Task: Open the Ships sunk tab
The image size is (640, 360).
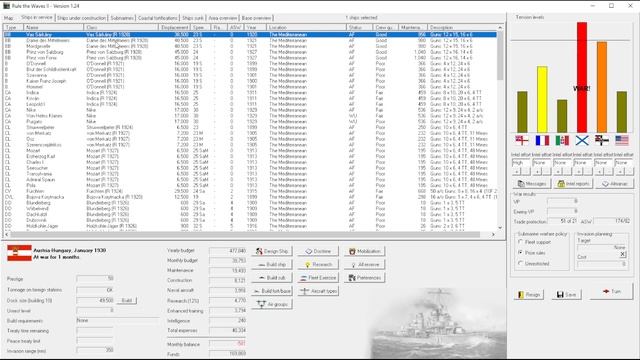Action: tap(193, 18)
